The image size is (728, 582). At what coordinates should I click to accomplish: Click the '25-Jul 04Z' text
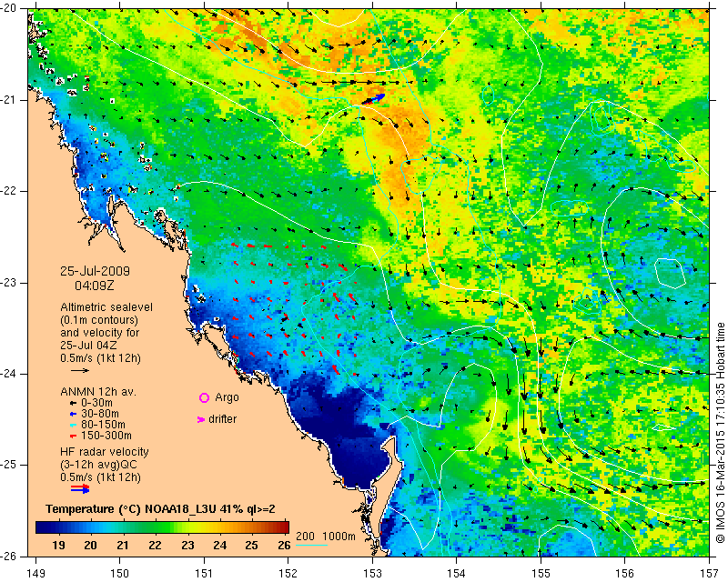[x=88, y=346]
